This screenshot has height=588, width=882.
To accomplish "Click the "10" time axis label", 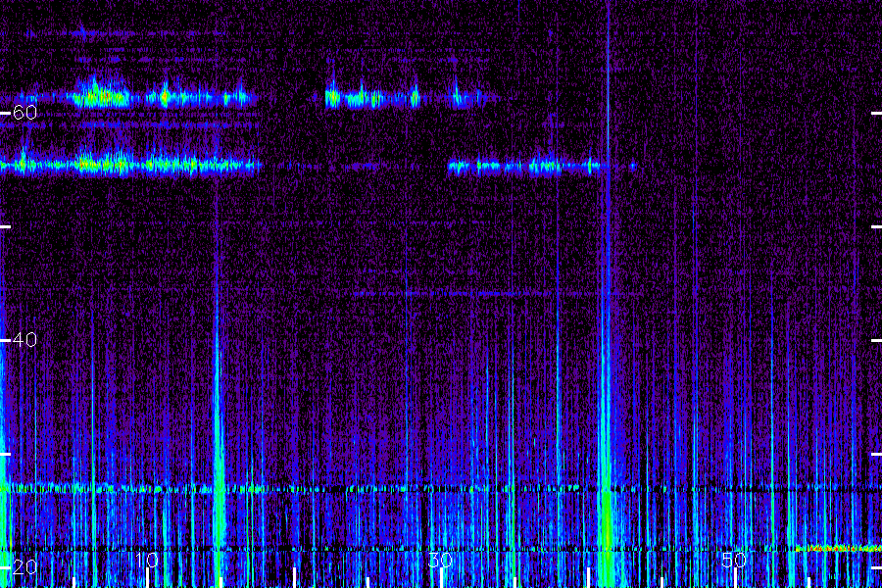I will [146, 560].
